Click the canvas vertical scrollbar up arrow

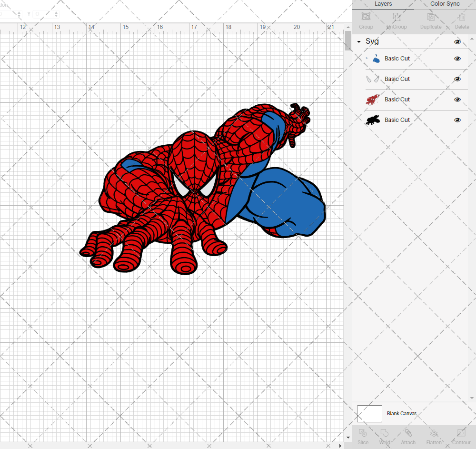point(348,27)
